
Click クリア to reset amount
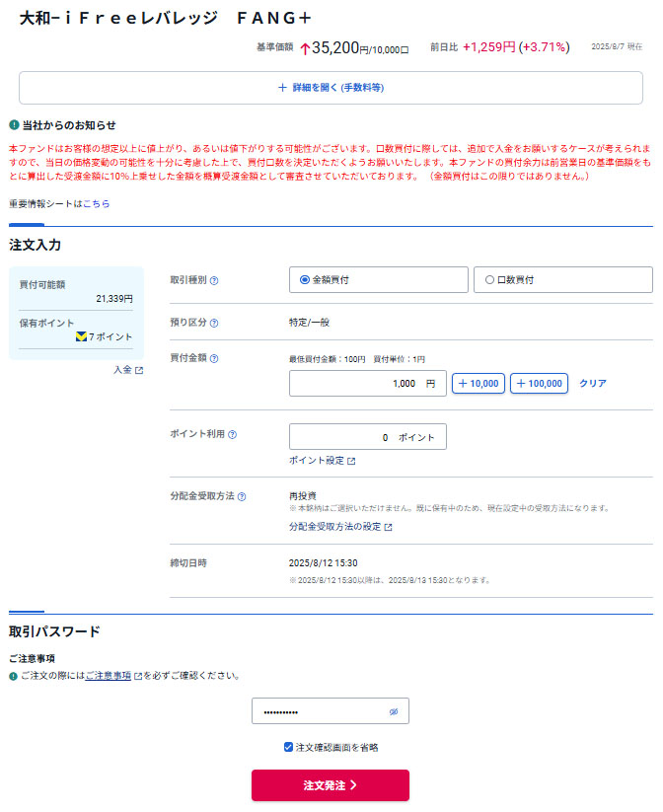click(592, 384)
